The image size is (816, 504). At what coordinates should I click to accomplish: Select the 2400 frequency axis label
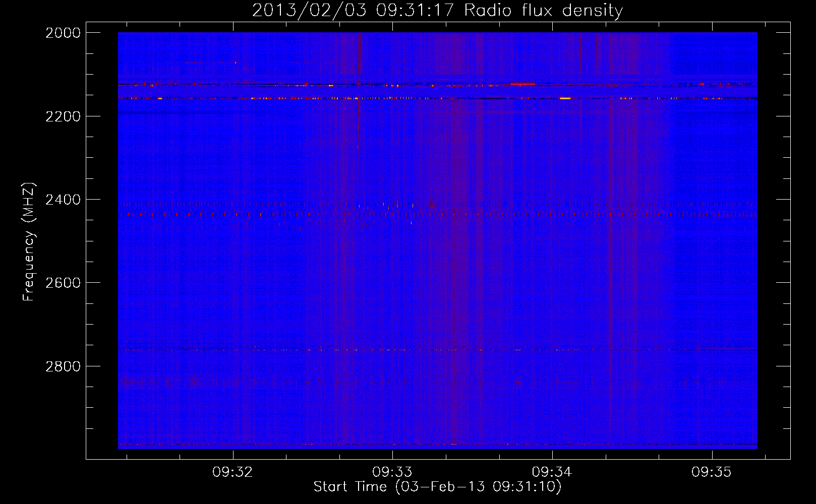click(63, 200)
